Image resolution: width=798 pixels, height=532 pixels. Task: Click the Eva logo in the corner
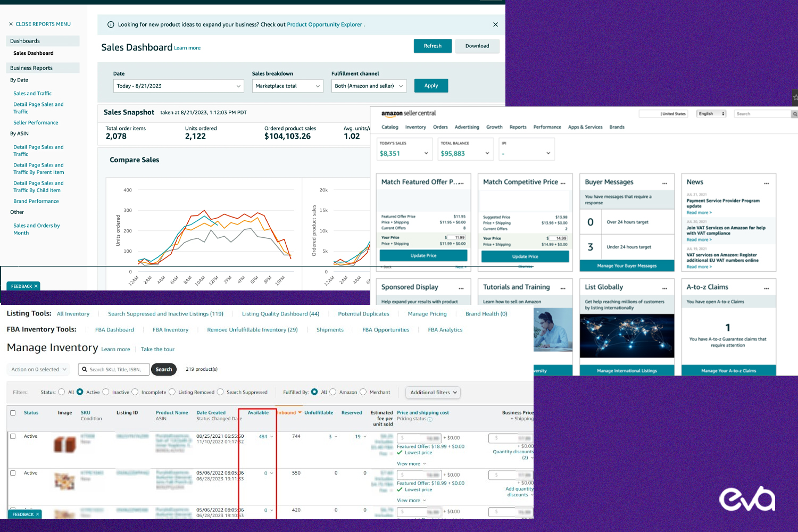(x=747, y=500)
